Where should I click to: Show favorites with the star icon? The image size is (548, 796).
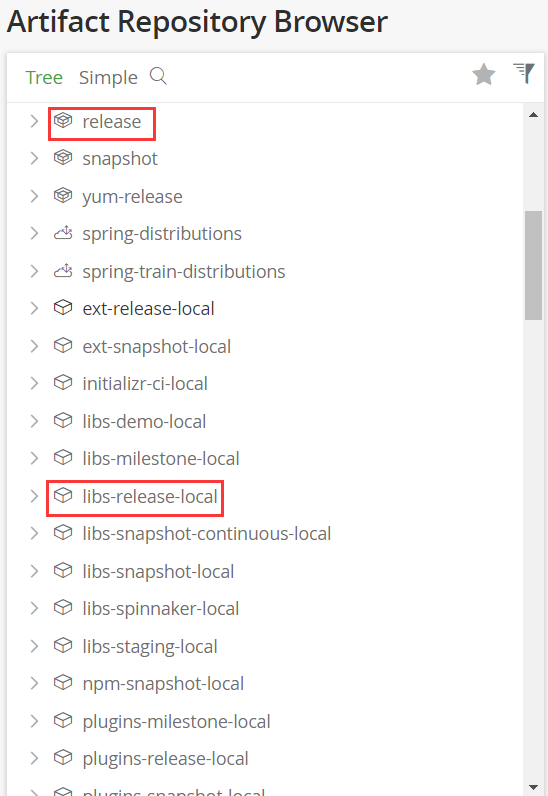point(483,75)
